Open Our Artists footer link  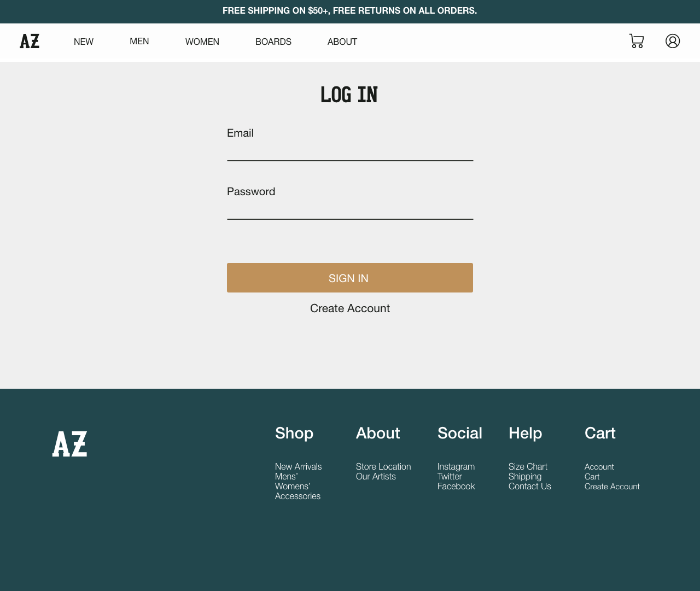tap(376, 476)
